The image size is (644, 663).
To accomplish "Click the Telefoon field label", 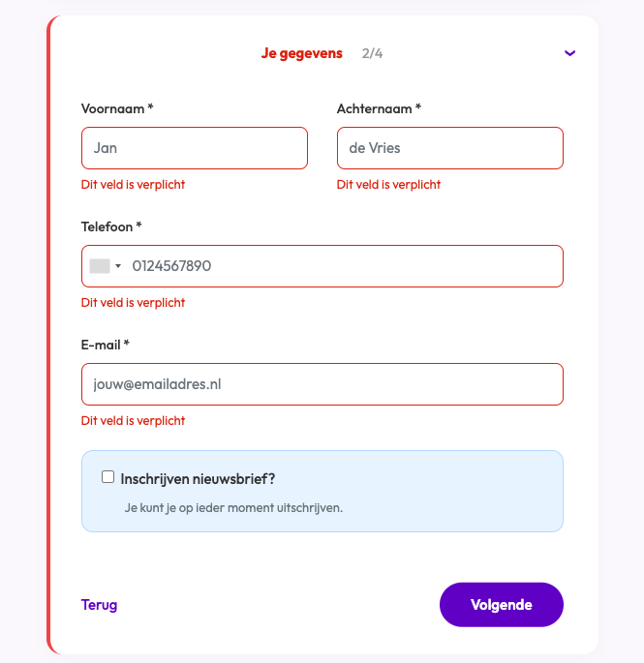I will 111,226.
